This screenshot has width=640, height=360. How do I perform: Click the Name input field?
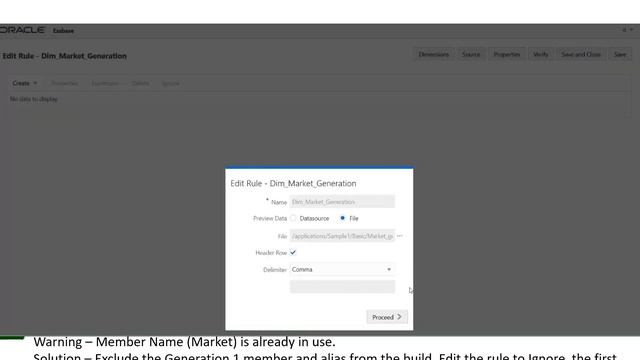pos(342,202)
